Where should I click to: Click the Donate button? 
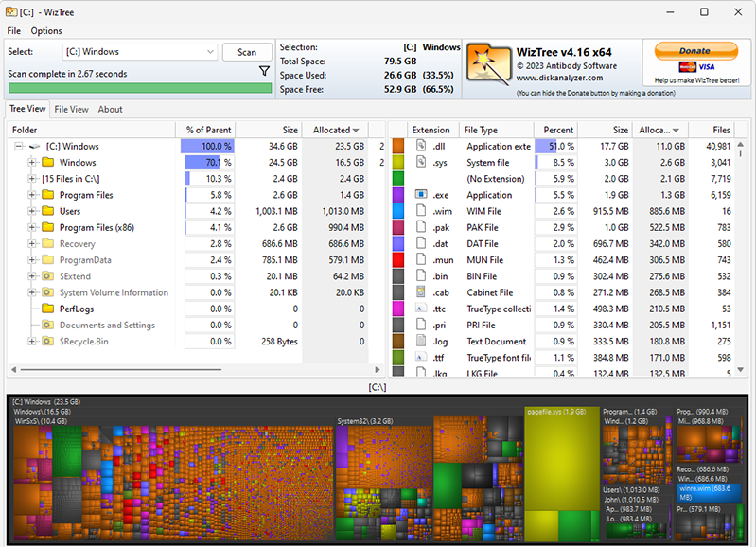(695, 51)
